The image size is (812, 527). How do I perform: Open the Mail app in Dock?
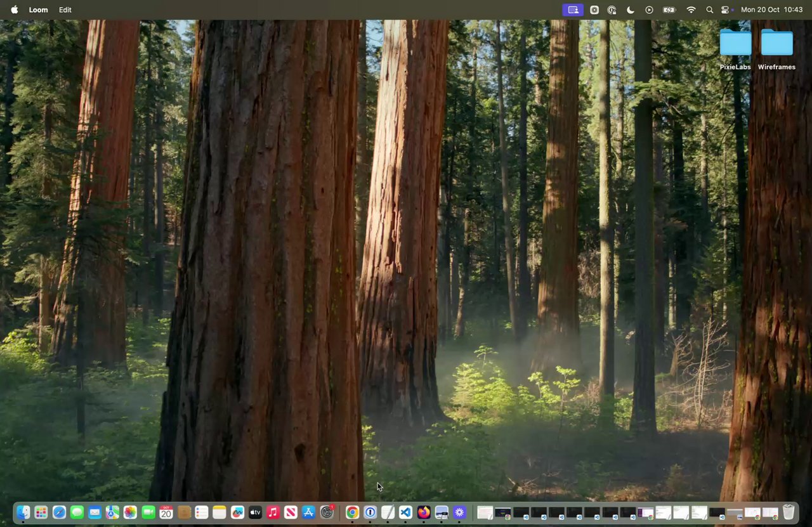click(x=95, y=512)
